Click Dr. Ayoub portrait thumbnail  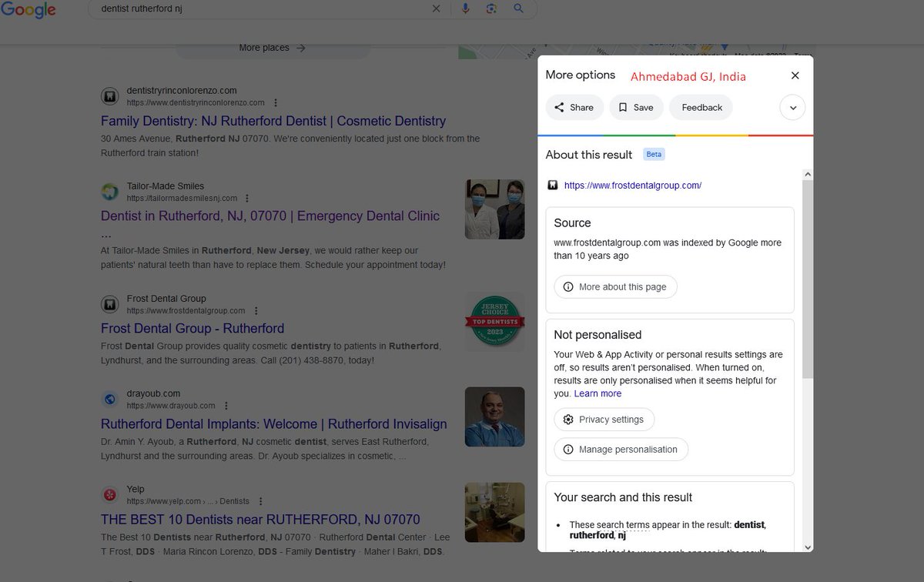point(495,416)
